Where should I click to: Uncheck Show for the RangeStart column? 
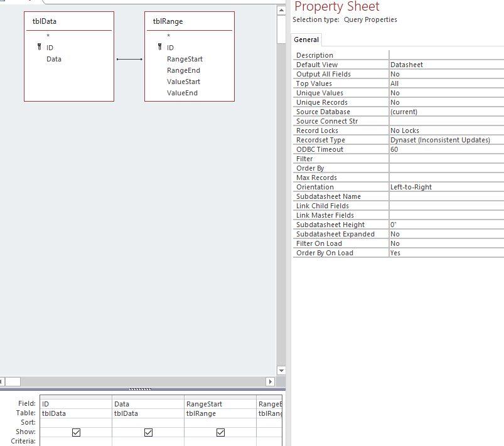[220, 432]
